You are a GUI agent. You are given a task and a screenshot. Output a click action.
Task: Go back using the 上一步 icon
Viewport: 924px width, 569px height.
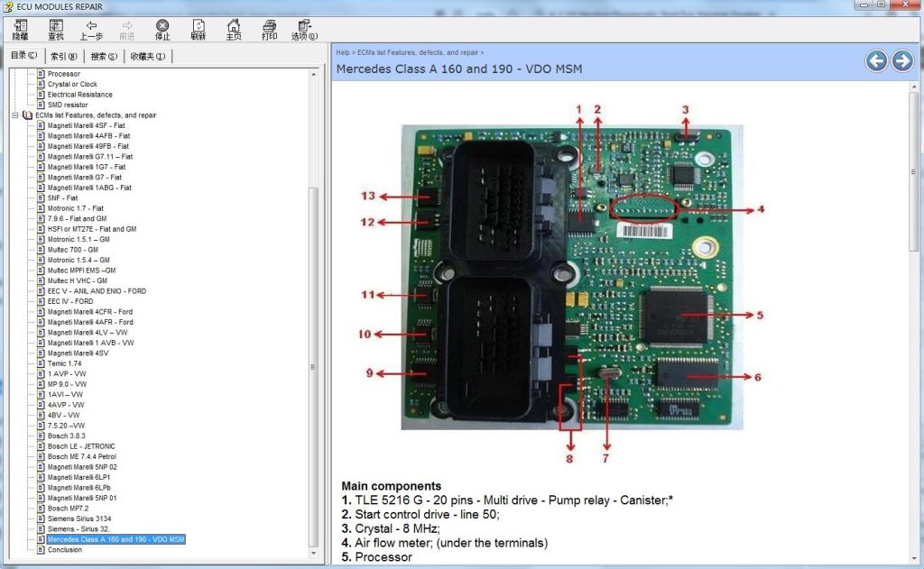[x=90, y=28]
